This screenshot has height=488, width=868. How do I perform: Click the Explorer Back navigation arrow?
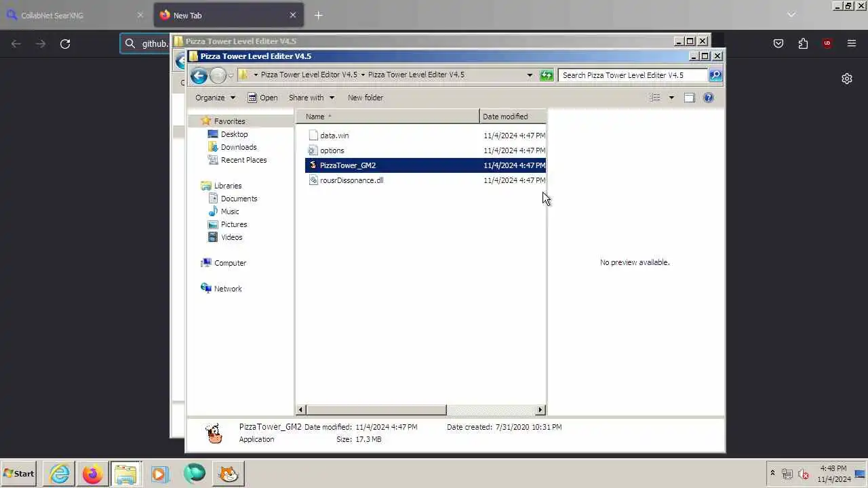pyautogui.click(x=199, y=75)
